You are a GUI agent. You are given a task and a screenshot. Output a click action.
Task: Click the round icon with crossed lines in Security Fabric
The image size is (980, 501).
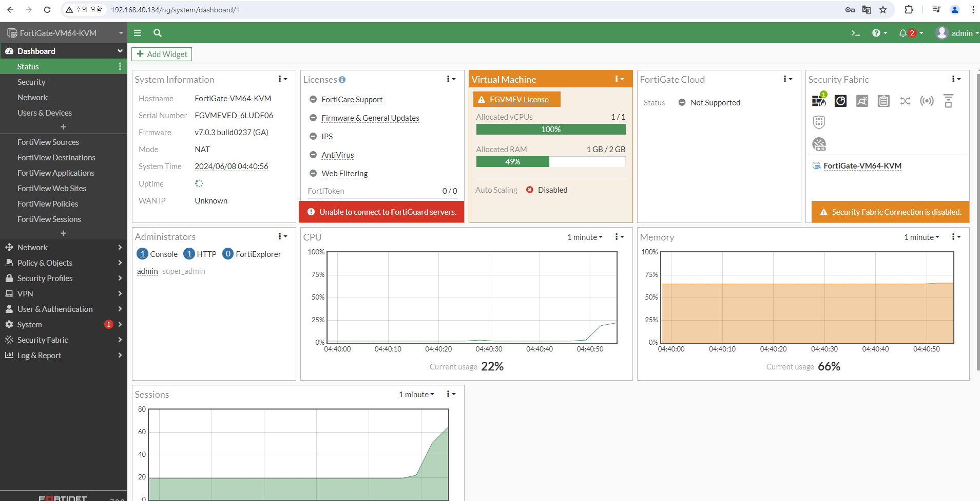[x=819, y=144]
